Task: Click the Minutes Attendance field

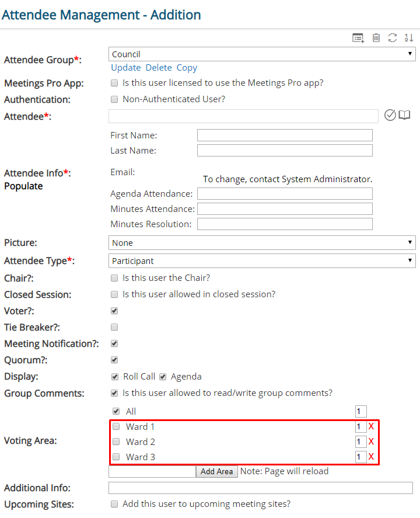Action: coord(285,209)
